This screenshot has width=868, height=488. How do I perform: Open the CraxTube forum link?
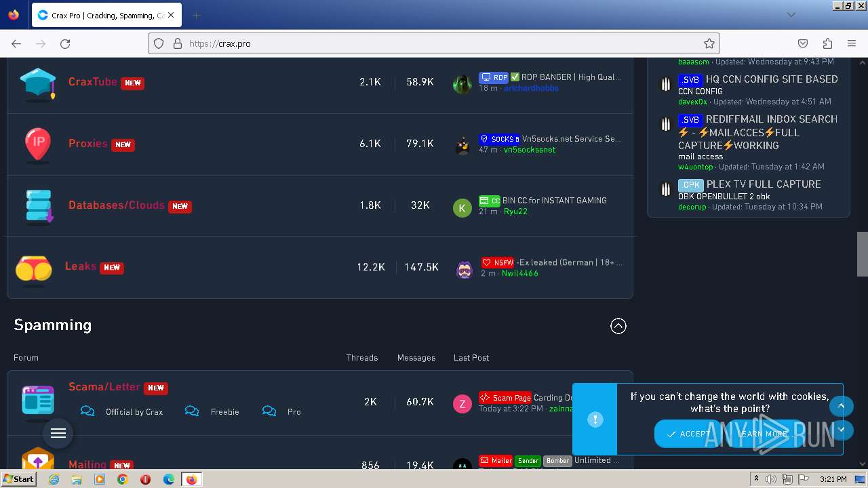point(93,81)
